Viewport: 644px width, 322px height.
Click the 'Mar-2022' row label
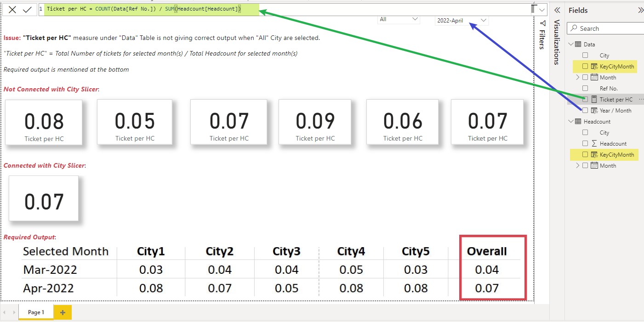pyautogui.click(x=50, y=270)
